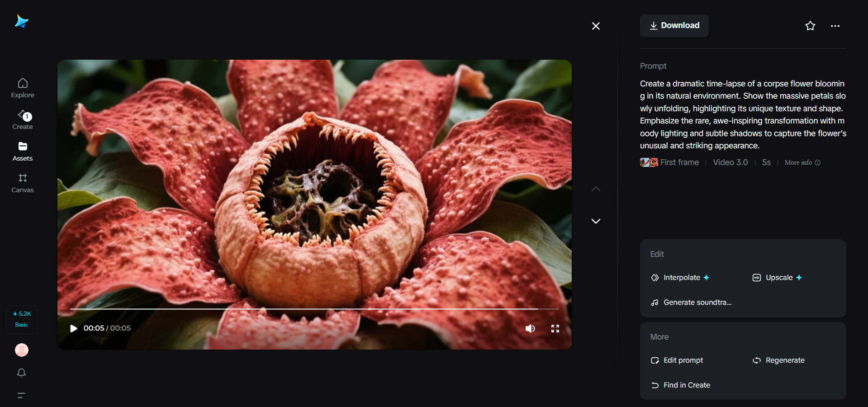Open the Explore section
This screenshot has width=868, height=407.
[23, 88]
